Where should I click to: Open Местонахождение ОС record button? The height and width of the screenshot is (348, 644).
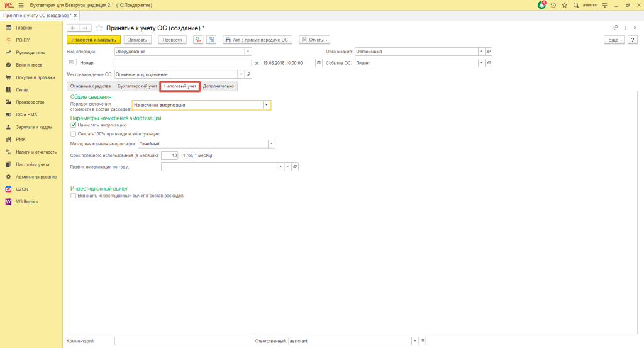pyautogui.click(x=248, y=74)
